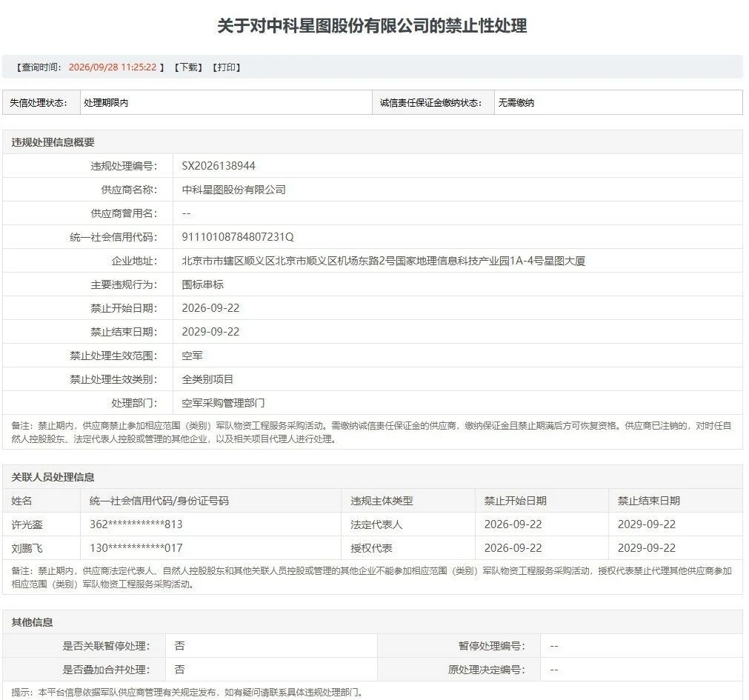Select ID number 130************017
The image size is (749, 700).
click(x=136, y=548)
